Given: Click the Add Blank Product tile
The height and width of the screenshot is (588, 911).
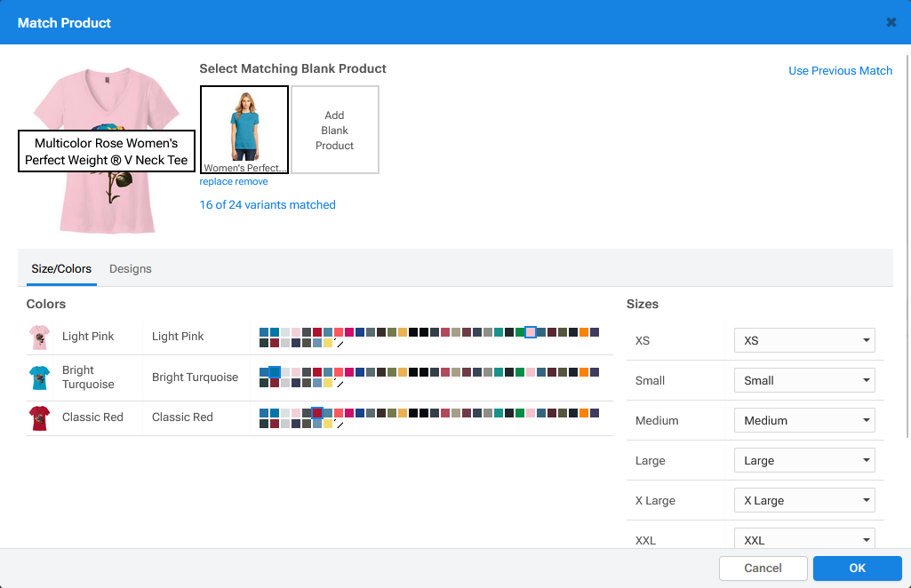Looking at the screenshot, I should coord(335,130).
